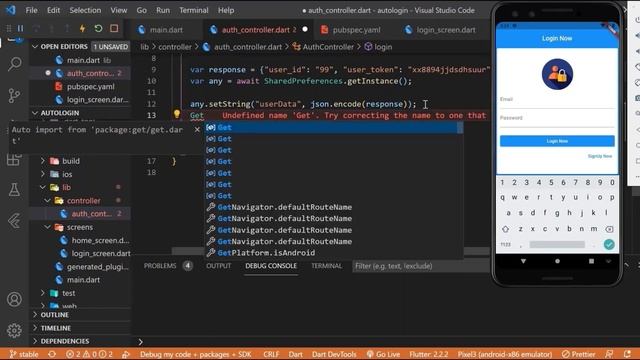Click the errors and warnings status indicator
Viewport: 640px width, 360px height.
(89, 354)
